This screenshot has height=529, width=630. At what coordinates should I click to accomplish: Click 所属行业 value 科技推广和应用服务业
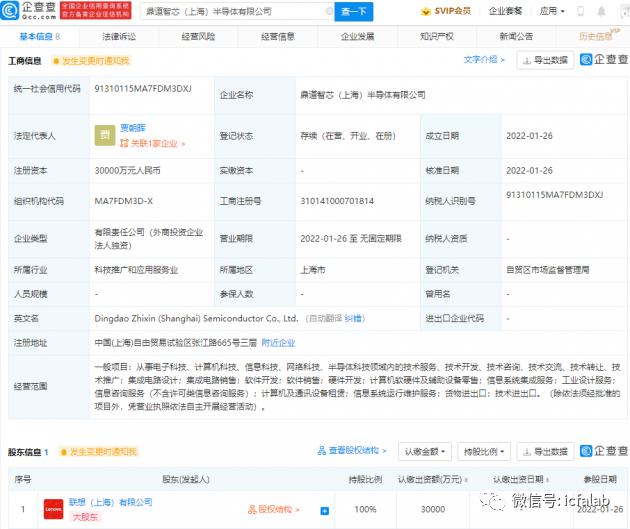tap(136, 270)
